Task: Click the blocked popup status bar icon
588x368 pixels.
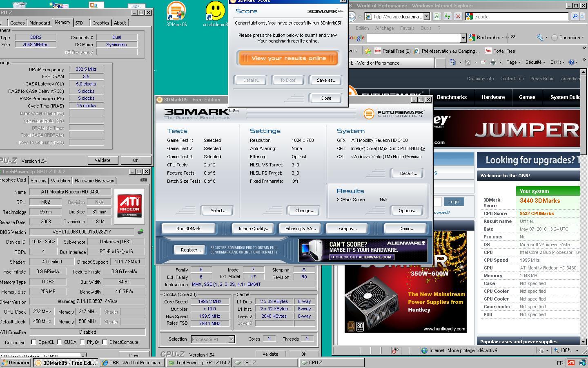Action: [395, 350]
